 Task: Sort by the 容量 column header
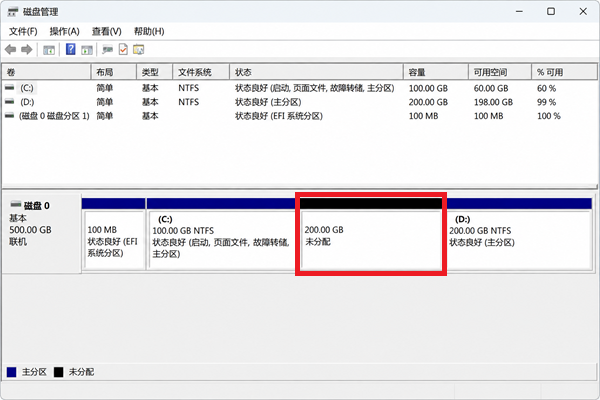[436, 72]
